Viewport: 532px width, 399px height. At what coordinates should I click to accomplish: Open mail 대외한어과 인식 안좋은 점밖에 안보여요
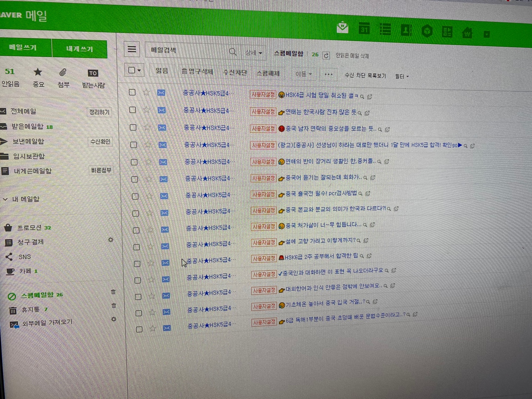(x=334, y=287)
